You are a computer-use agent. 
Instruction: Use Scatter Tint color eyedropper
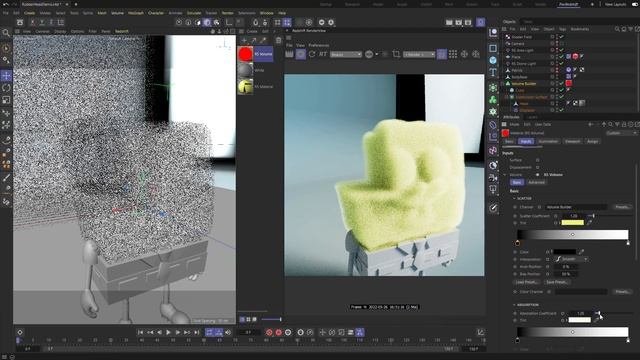coord(589,223)
